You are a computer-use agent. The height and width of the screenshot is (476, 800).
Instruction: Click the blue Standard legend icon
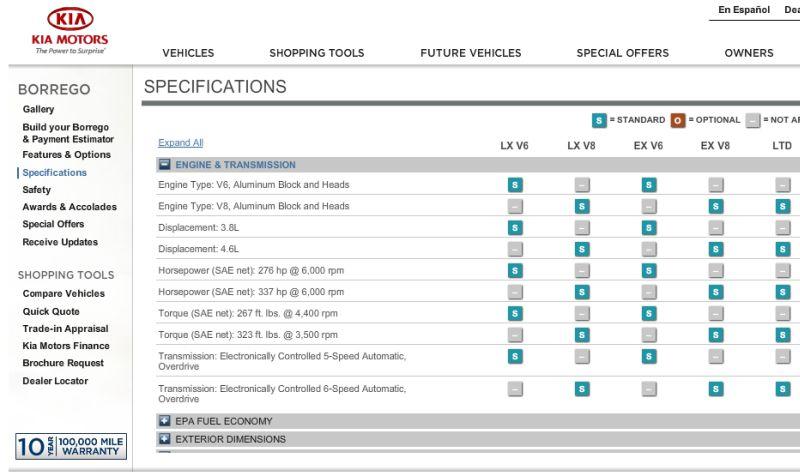point(599,120)
